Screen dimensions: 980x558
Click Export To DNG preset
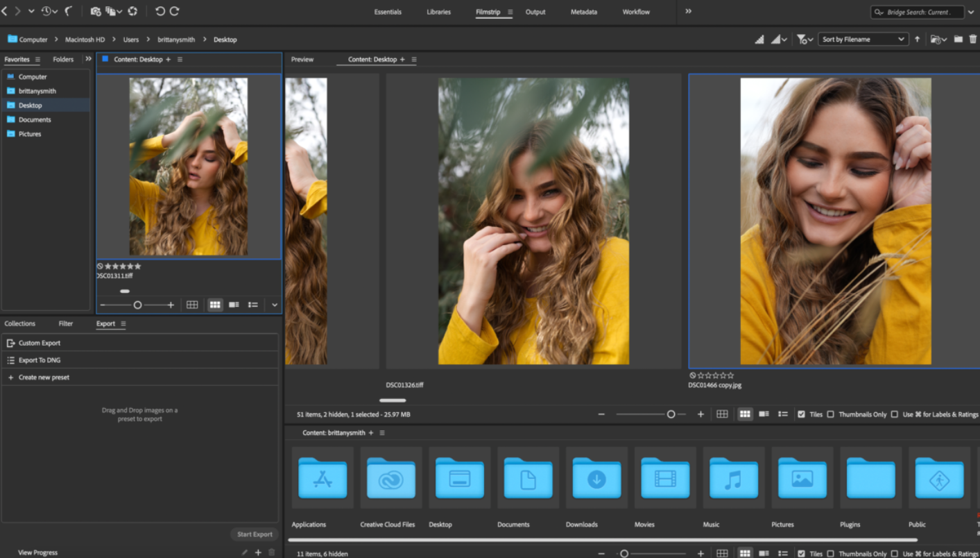140,360
